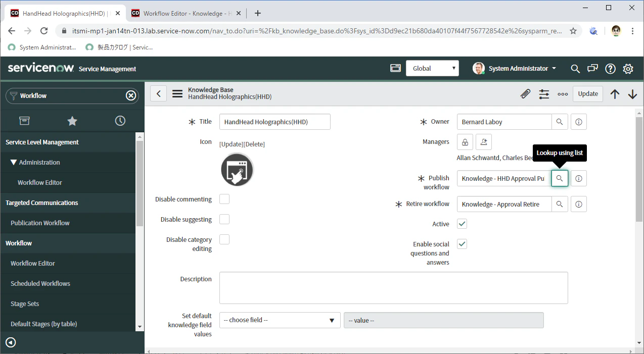The height and width of the screenshot is (354, 644).
Task: Open a new browser tab
Action: pos(258,13)
